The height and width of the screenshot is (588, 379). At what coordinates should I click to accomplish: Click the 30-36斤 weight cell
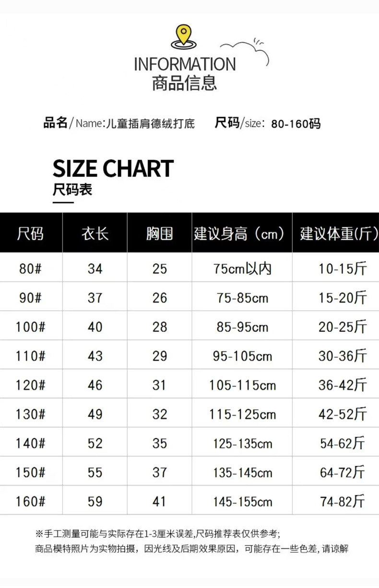(343, 356)
